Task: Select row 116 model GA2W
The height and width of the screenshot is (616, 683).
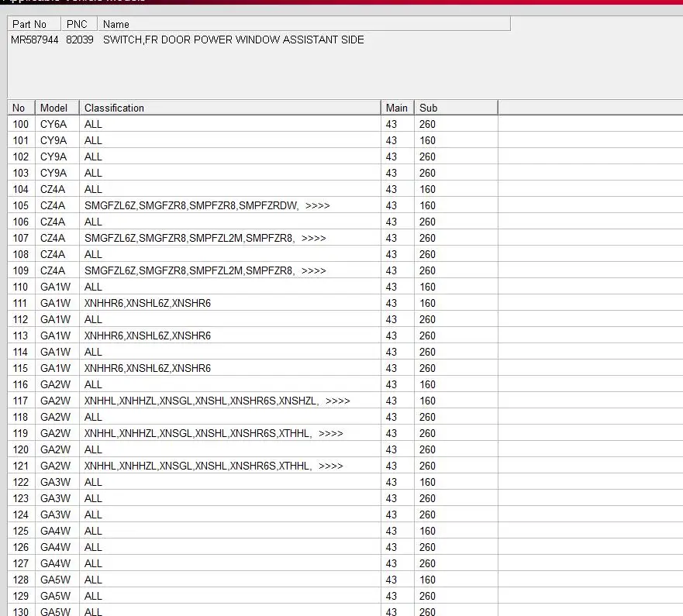Action: point(55,385)
